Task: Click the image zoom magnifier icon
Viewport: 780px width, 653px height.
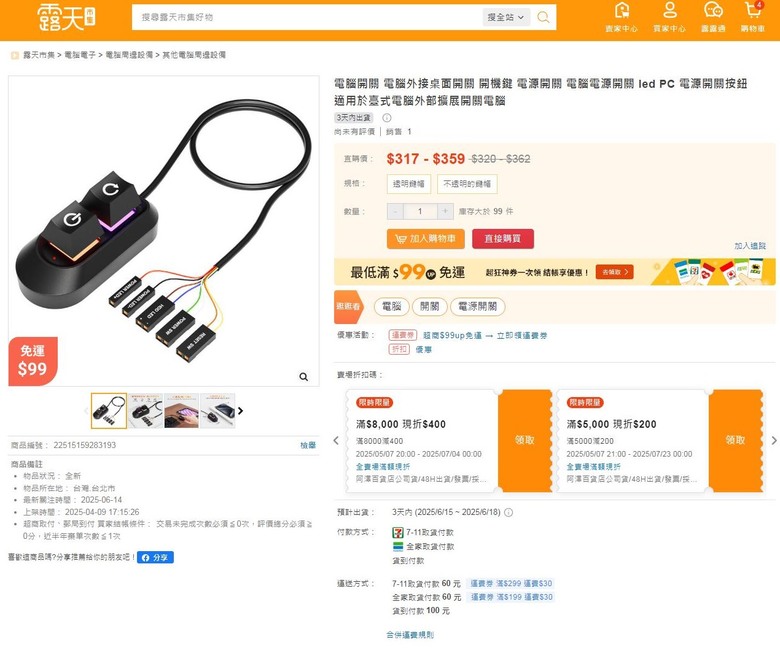Action: [x=303, y=376]
